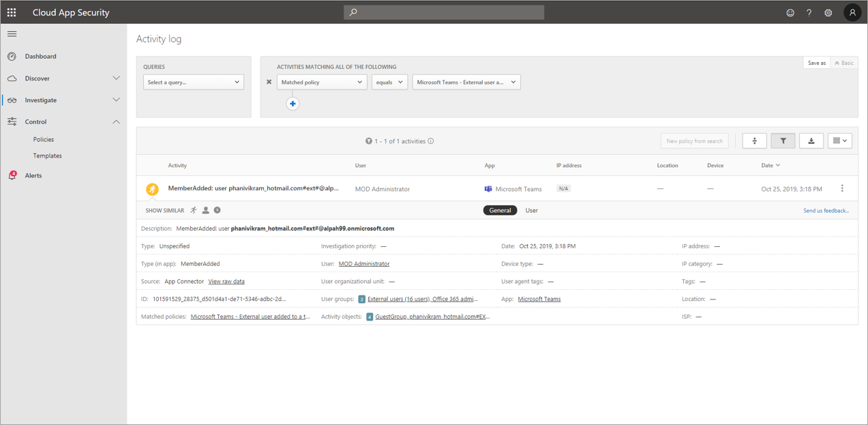Open the Matched policy filter dropdown

pyautogui.click(x=322, y=81)
